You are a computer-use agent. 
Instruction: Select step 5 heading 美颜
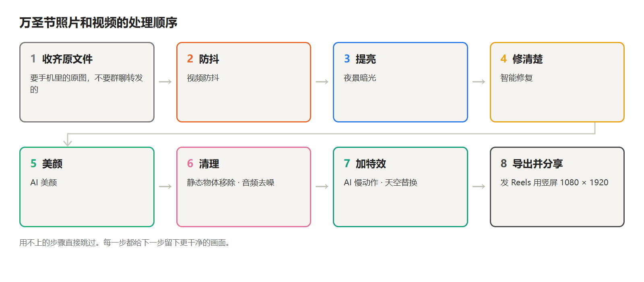point(52,164)
